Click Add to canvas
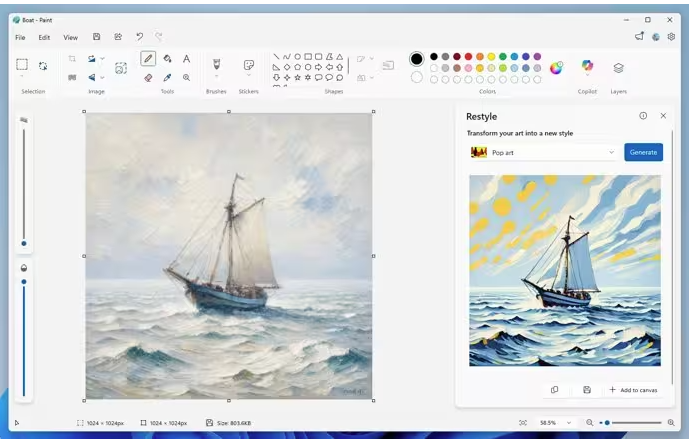 [x=633, y=390]
